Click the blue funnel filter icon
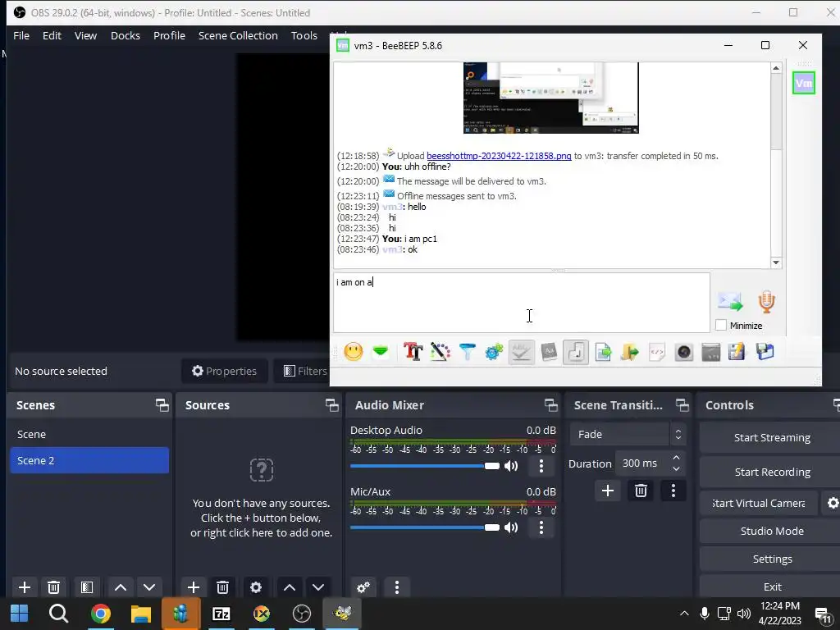The height and width of the screenshot is (630, 840). click(467, 352)
